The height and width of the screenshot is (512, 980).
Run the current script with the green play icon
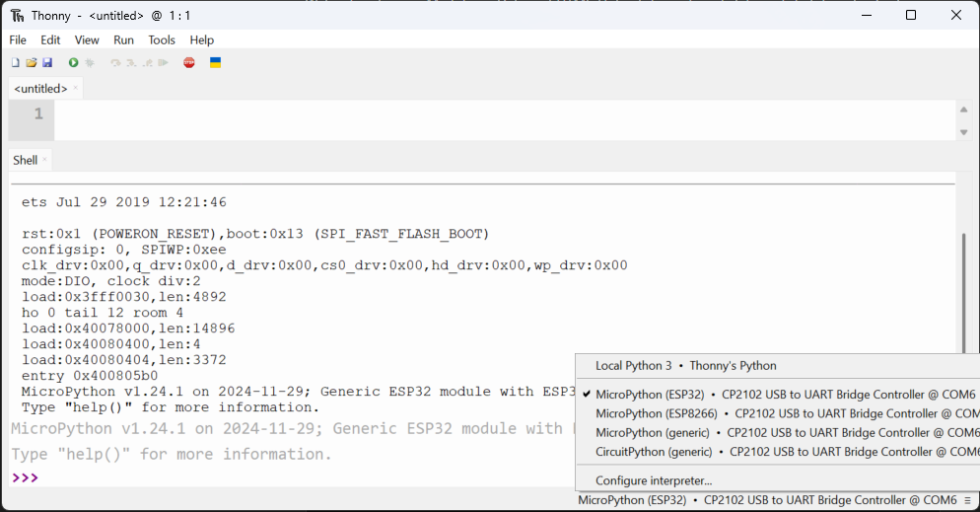point(73,63)
